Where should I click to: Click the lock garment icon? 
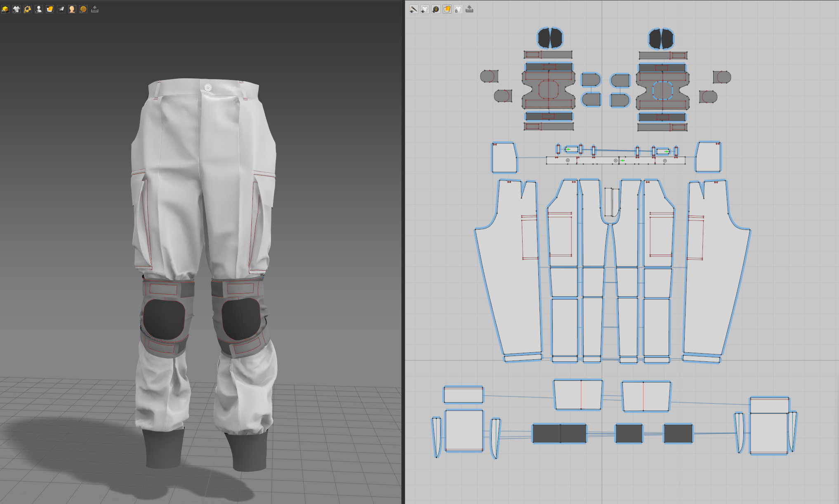(458, 9)
